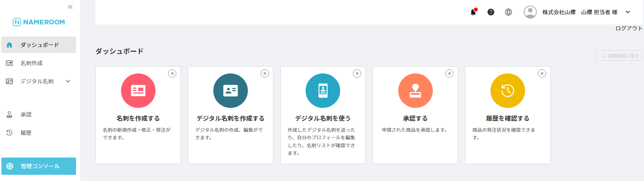Open the user account dropdown arrow
The height and width of the screenshot is (181, 644).
tap(628, 12)
